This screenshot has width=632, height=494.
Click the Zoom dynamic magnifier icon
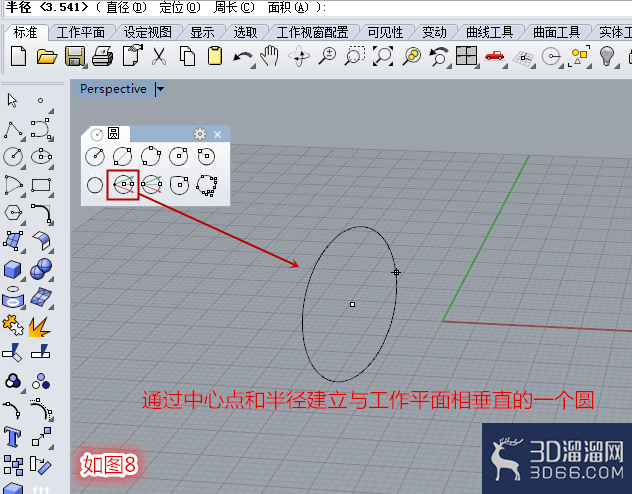(x=327, y=56)
